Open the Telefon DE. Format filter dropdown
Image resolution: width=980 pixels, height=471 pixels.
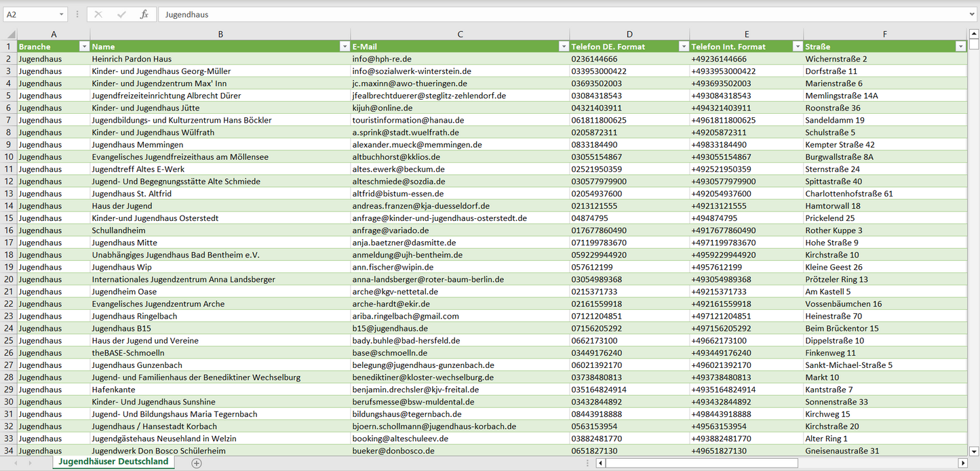[683, 47]
